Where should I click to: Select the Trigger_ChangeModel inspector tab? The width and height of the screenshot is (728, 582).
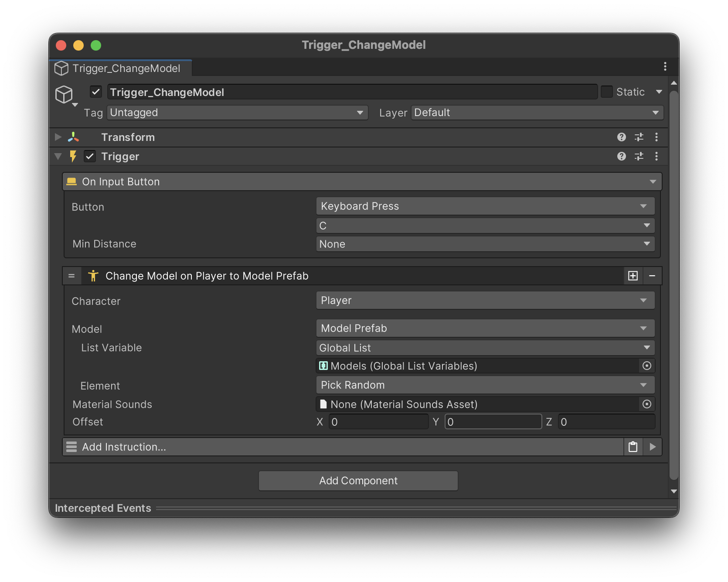point(121,68)
